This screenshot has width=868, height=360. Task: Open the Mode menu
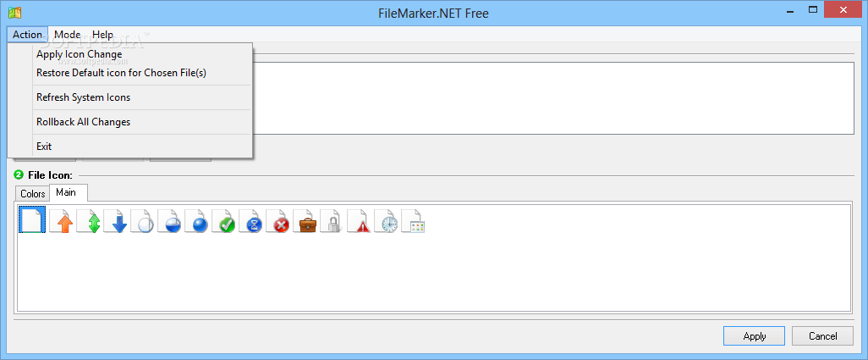click(68, 35)
